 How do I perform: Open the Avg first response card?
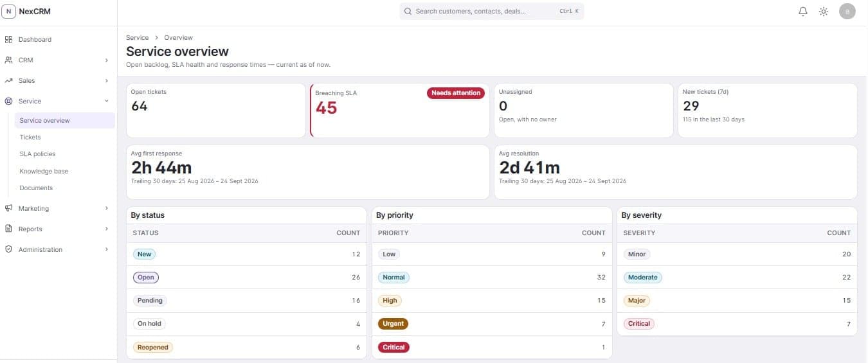tap(308, 172)
